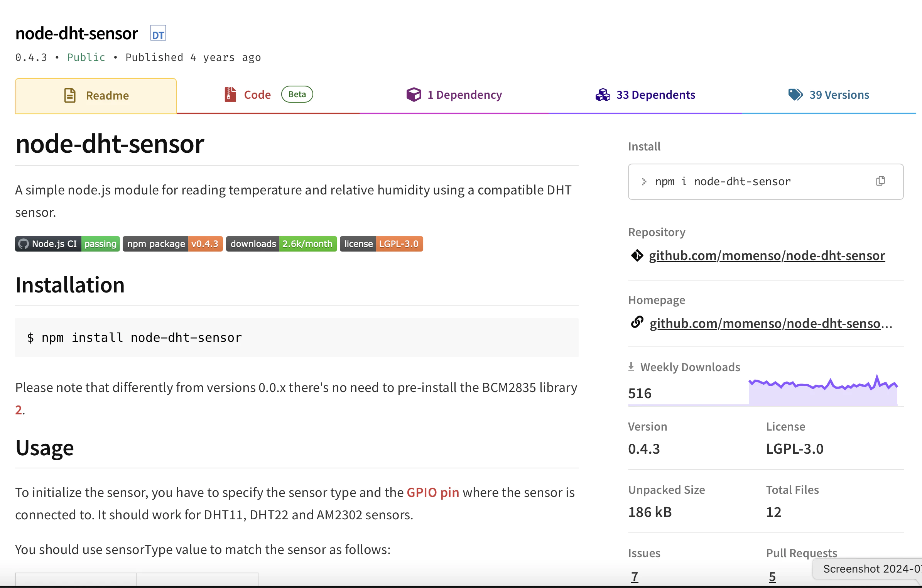This screenshot has width=922, height=588.
Task: Click the LGPL-3.0 license value
Action: coord(795,449)
